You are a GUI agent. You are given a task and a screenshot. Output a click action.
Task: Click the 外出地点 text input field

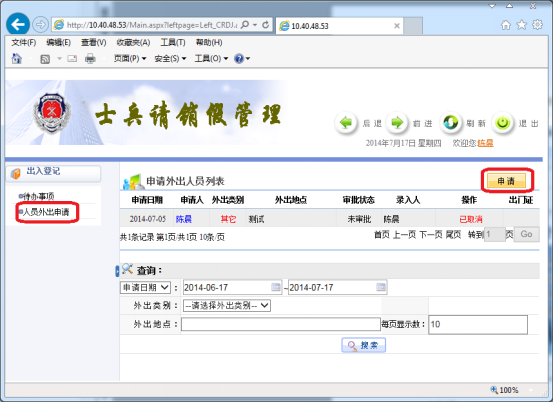coord(281,324)
